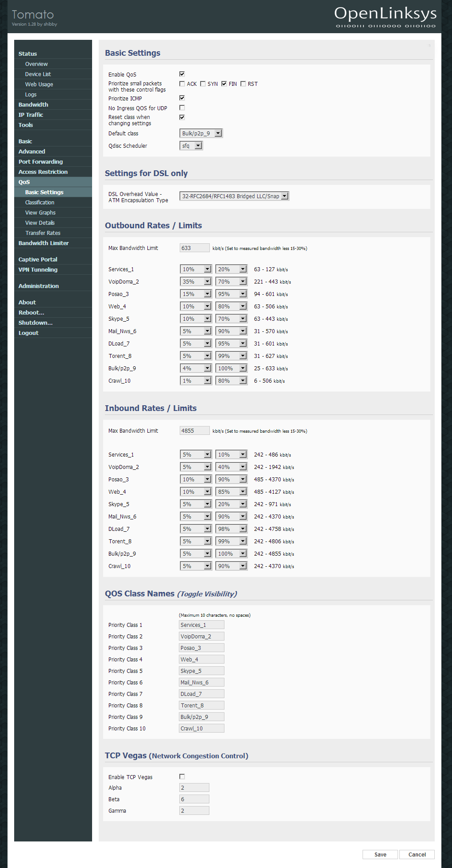This screenshot has height=868, width=452.
Task: Toggle the Enable QoS checkbox
Action: (182, 74)
